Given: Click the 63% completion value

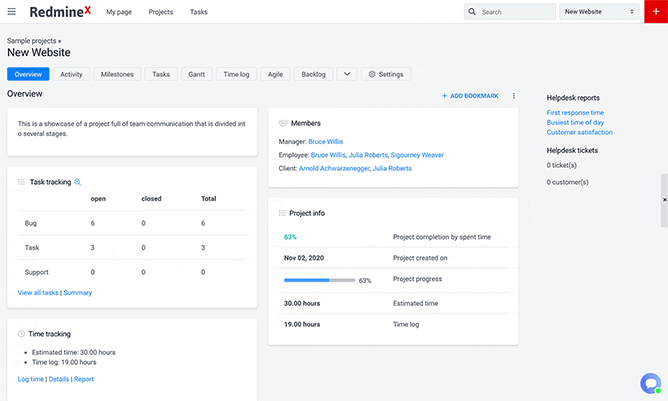Looking at the screenshot, I should [x=290, y=237].
